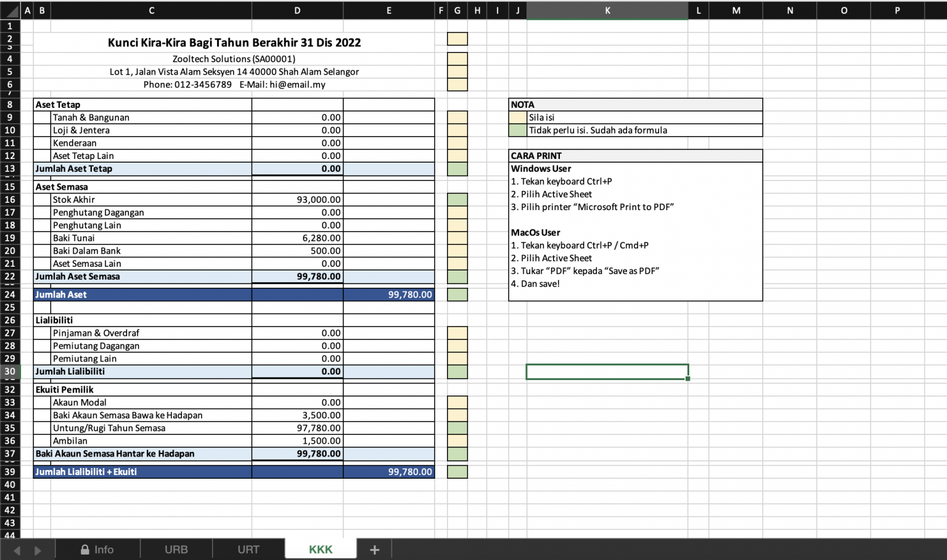This screenshot has height=560, width=947.
Task: Select row 24 by clicking its header
Action: [10, 294]
